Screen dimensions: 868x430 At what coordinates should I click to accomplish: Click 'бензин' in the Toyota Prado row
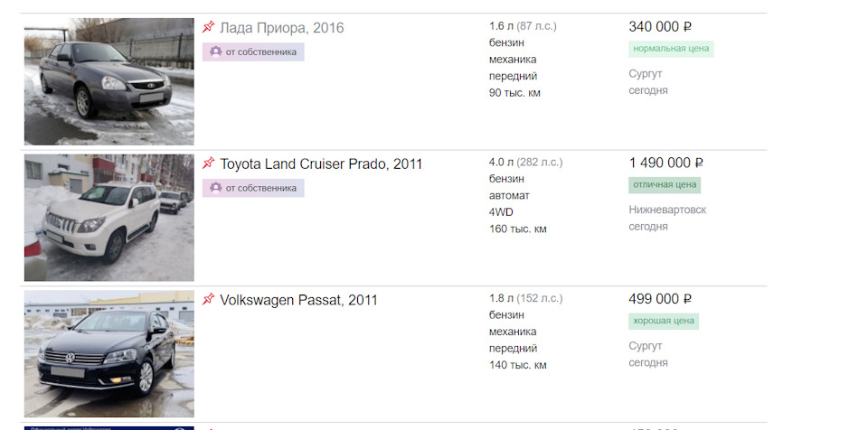506,179
